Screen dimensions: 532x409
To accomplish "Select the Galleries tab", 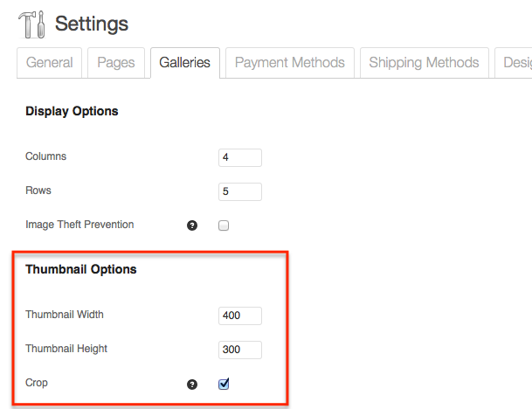I will pyautogui.click(x=185, y=63).
